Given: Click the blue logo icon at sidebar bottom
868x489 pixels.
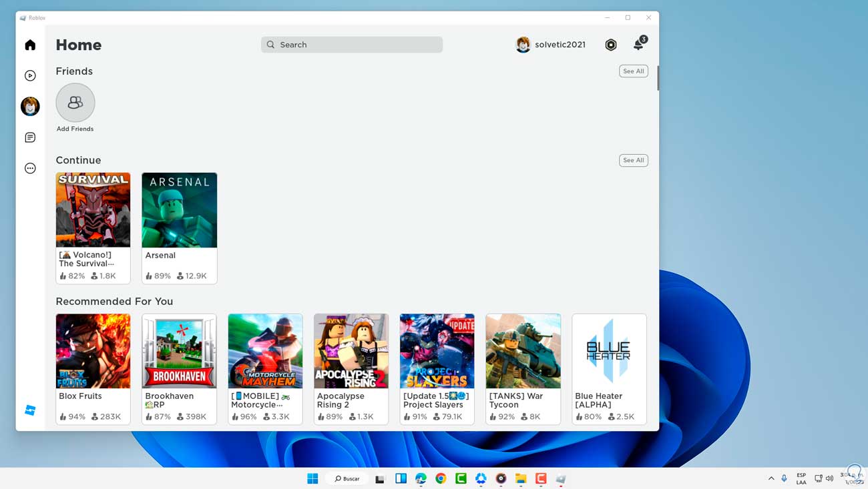Looking at the screenshot, I should [30, 410].
